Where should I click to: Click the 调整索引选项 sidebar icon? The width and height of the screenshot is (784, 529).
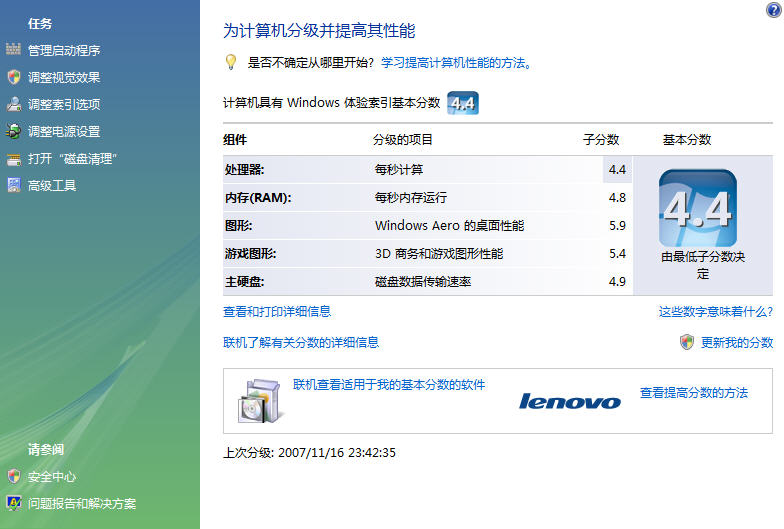coord(13,104)
